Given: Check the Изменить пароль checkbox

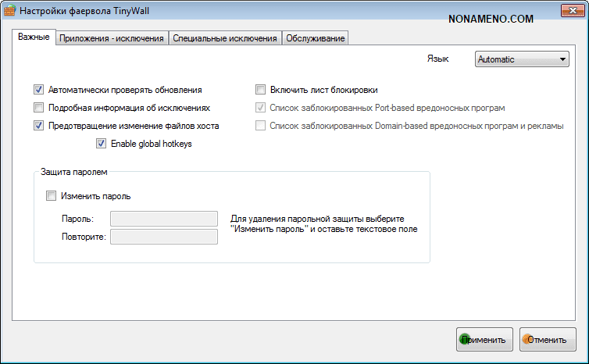Looking at the screenshot, I should pos(52,196).
